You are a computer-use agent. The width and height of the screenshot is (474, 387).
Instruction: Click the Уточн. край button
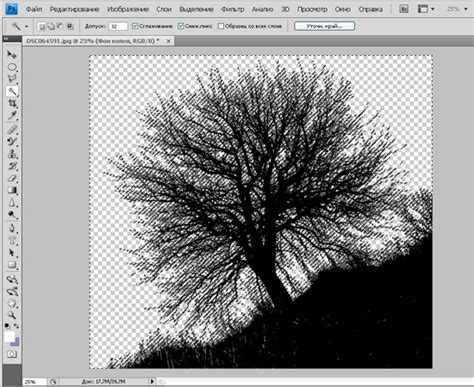324,26
